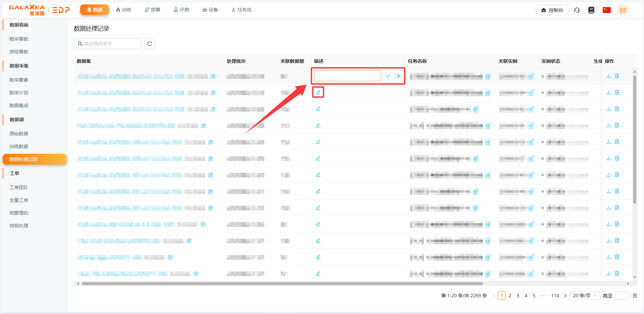Cancel the description edit with the X icon
Viewport: 644px width, 314px height.
pos(399,76)
